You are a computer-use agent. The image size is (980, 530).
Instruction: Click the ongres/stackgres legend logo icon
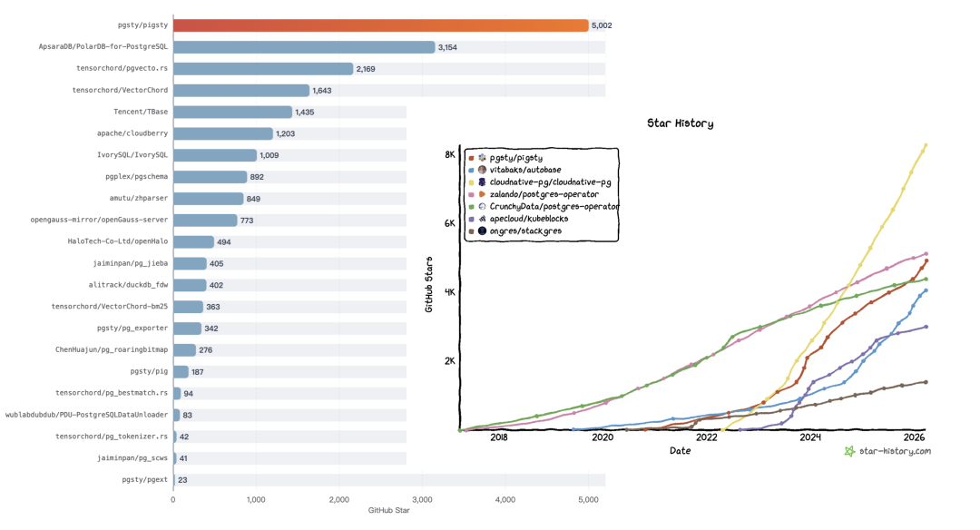(482, 231)
